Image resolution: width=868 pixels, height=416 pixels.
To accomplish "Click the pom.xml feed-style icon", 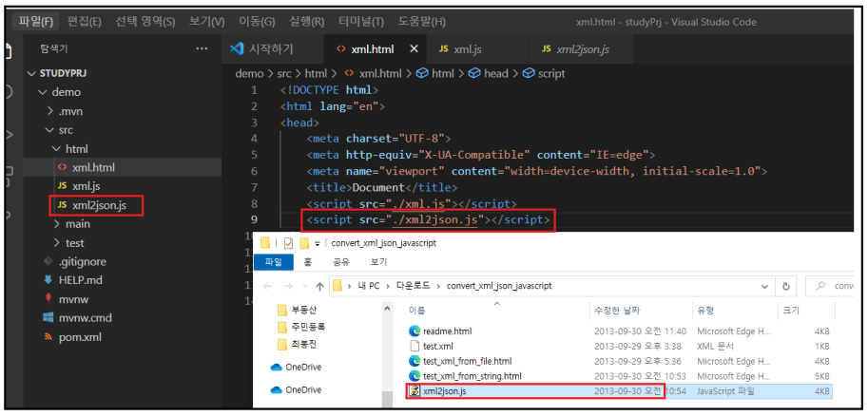I will (48, 337).
